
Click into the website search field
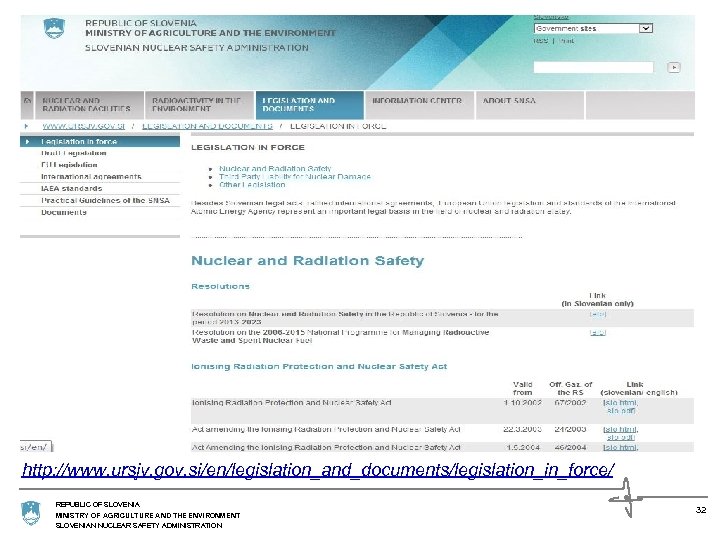point(593,68)
